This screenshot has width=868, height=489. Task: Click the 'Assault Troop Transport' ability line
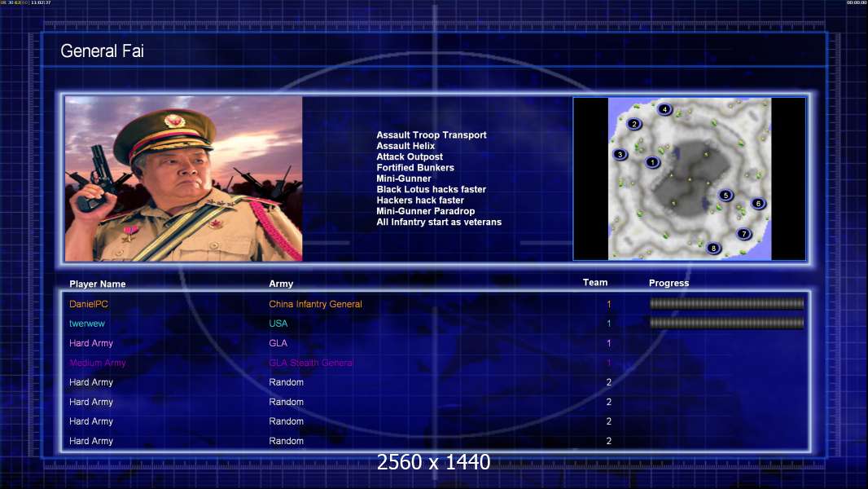pos(432,134)
